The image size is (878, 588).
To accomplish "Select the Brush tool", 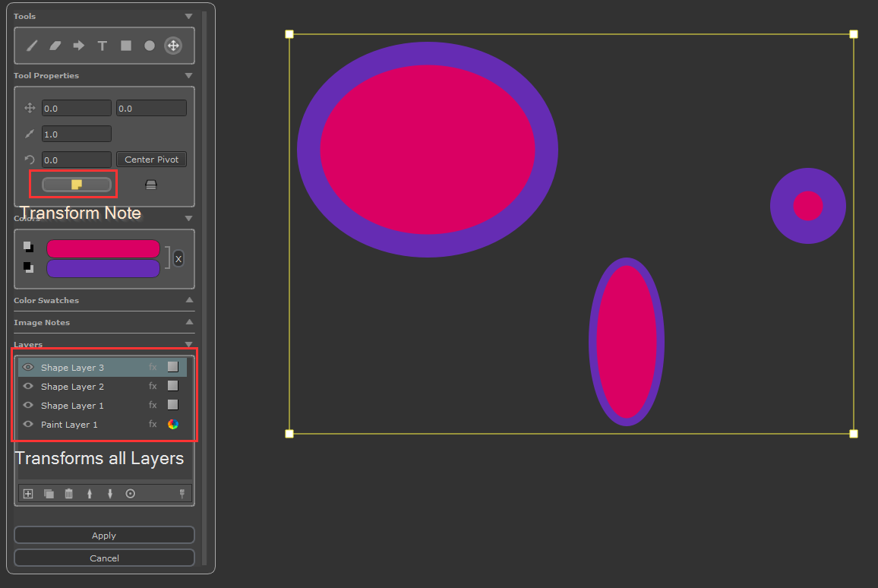I will (32, 46).
